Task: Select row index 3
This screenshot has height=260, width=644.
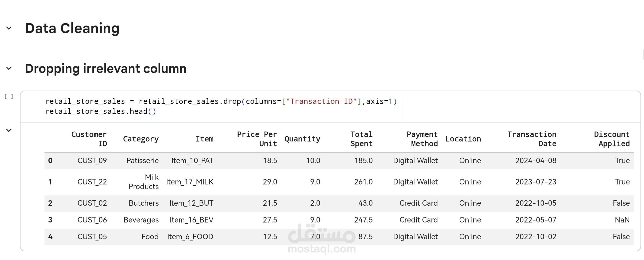Action: (x=50, y=220)
